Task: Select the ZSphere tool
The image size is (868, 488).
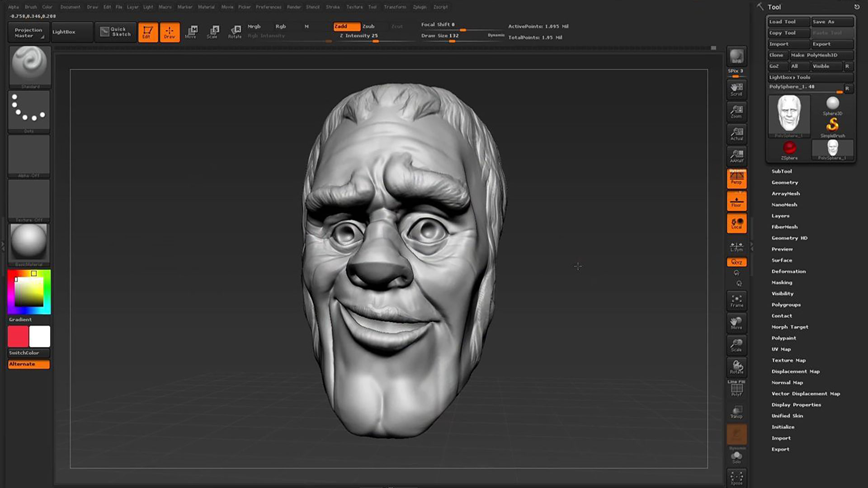Action: pyautogui.click(x=789, y=150)
